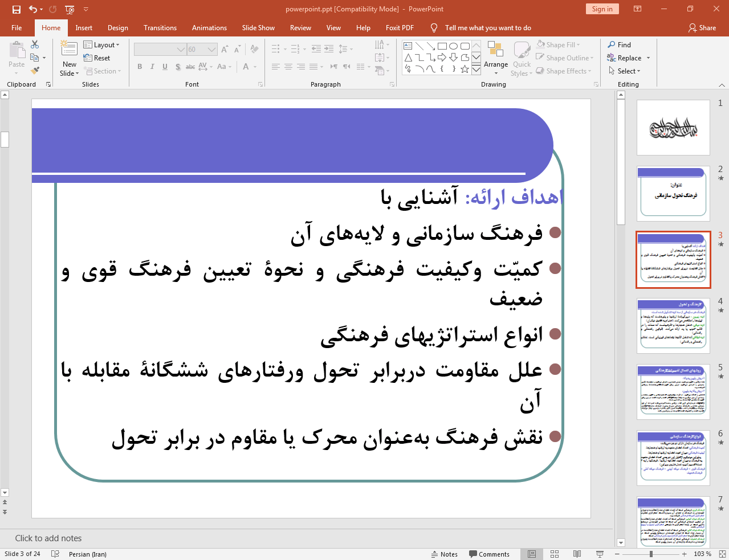Click the Persian (Iran) language indicator

88,554
